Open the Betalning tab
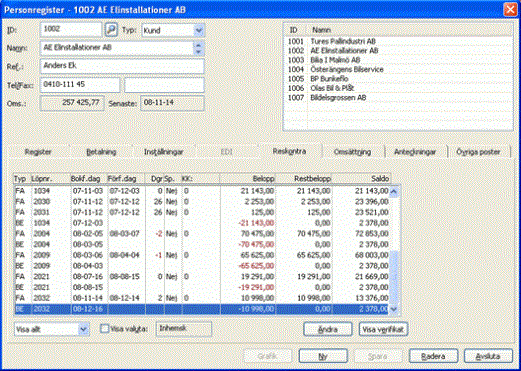This screenshot has width=521, height=371. [101, 152]
